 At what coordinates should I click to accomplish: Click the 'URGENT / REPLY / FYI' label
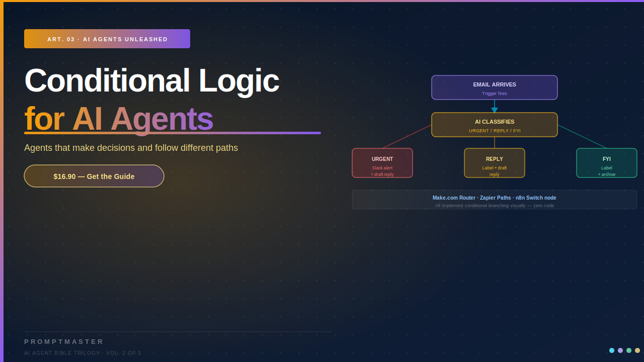coord(494,131)
